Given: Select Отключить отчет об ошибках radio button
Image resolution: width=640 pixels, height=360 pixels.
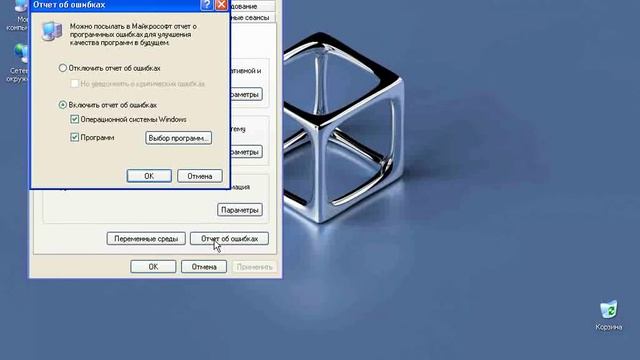Looking at the screenshot, I should click(x=62, y=68).
